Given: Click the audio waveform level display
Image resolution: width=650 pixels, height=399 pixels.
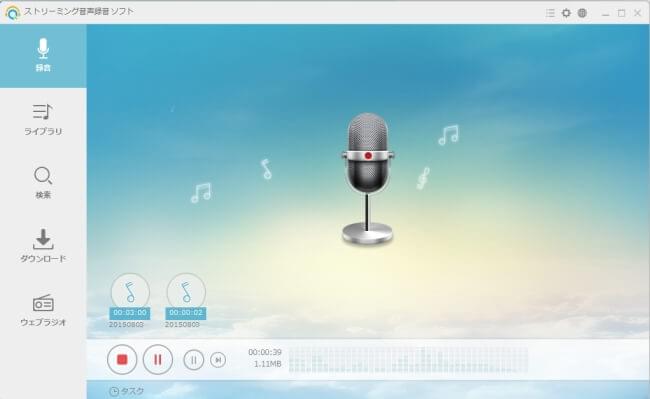Looking at the screenshot, I should (x=408, y=359).
